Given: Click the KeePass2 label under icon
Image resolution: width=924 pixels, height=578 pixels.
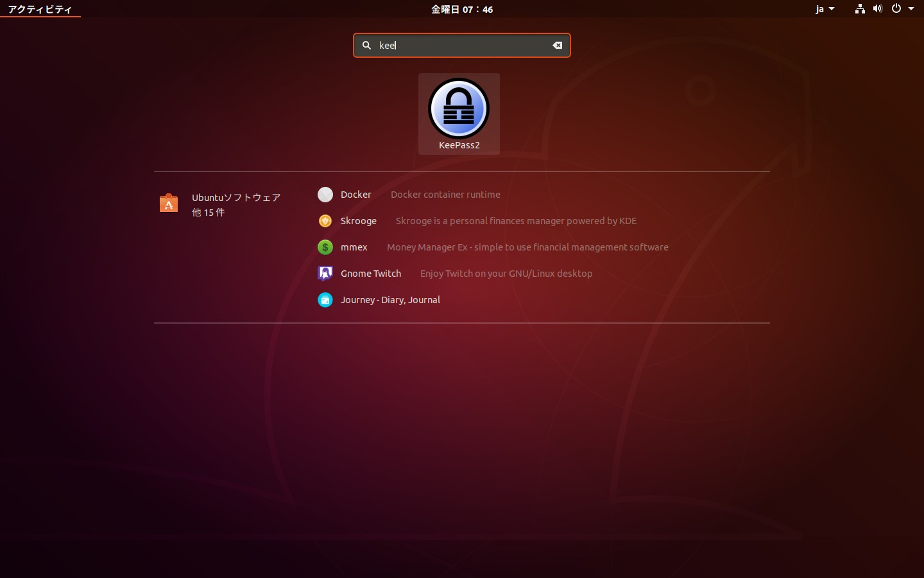Looking at the screenshot, I should coord(459,145).
